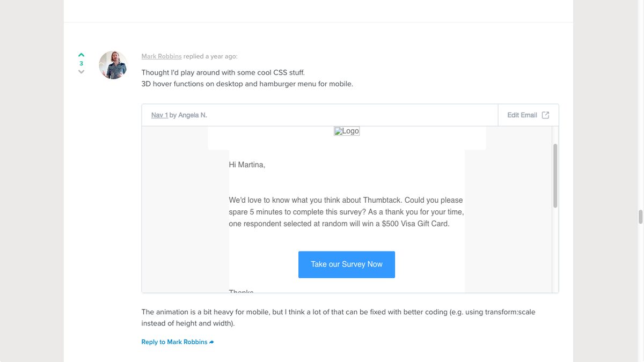Click the Take our Survey Now button
644x362 pixels.
click(347, 264)
